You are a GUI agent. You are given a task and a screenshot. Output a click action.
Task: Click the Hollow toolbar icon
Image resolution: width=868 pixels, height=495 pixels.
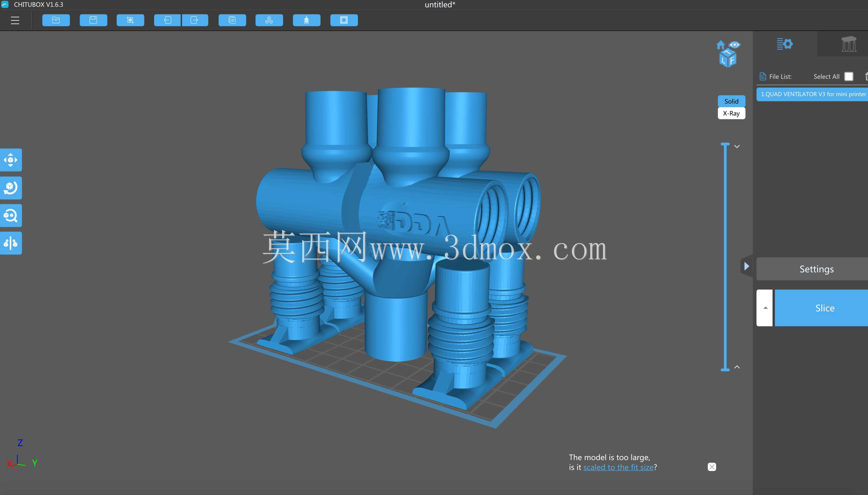(x=306, y=20)
